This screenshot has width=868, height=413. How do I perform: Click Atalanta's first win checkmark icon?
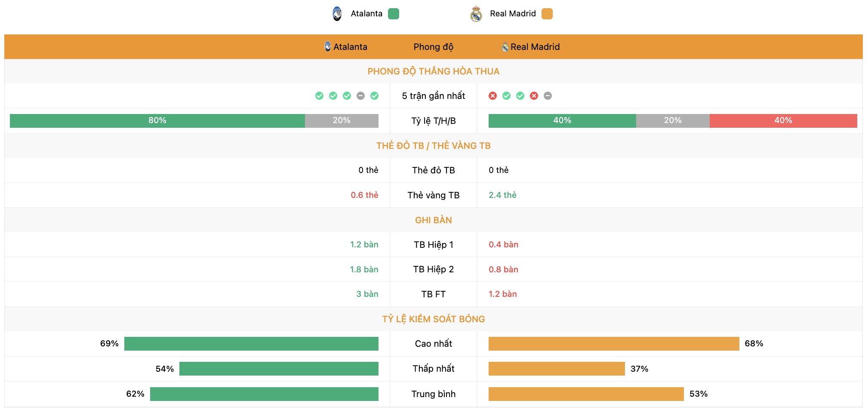[x=319, y=96]
